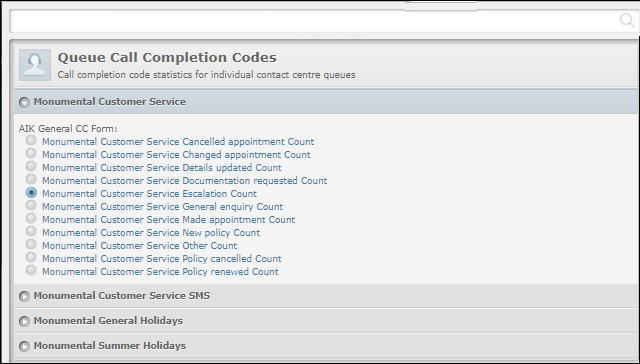
Task: Select the Changed appointment Count radio button
Action: coord(31,153)
